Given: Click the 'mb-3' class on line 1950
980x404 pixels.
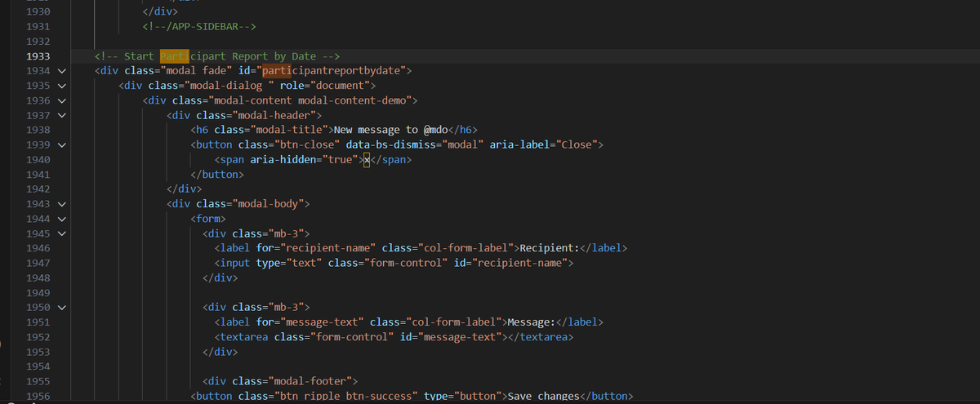Looking at the screenshot, I should 287,308.
